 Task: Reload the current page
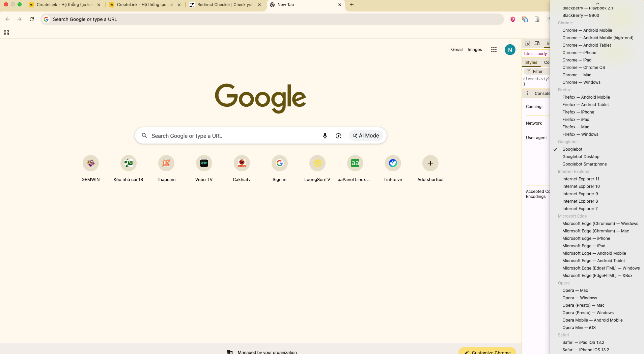coord(32,19)
